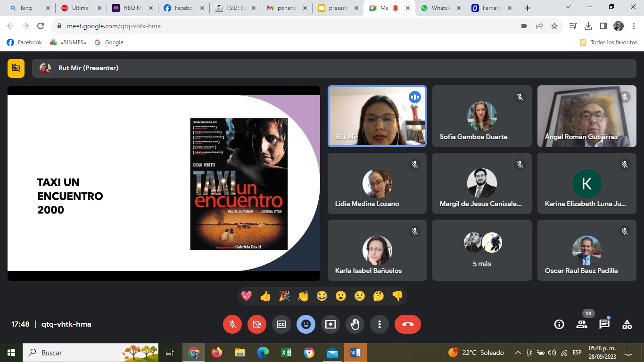Image resolution: width=644 pixels, height=362 pixels.
Task: Turn on the camera in Meet controls
Action: pyautogui.click(x=257, y=324)
